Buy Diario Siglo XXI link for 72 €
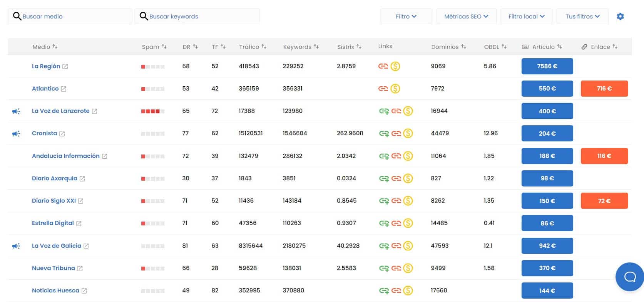Viewport: 644px width, 304px height. (604, 201)
